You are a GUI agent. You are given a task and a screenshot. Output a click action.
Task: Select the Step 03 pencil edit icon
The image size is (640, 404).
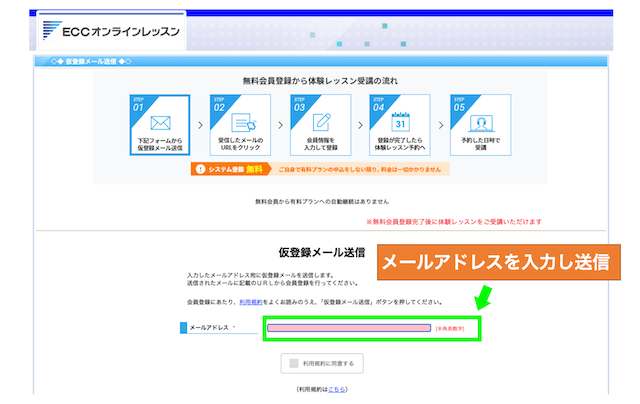coord(322,122)
